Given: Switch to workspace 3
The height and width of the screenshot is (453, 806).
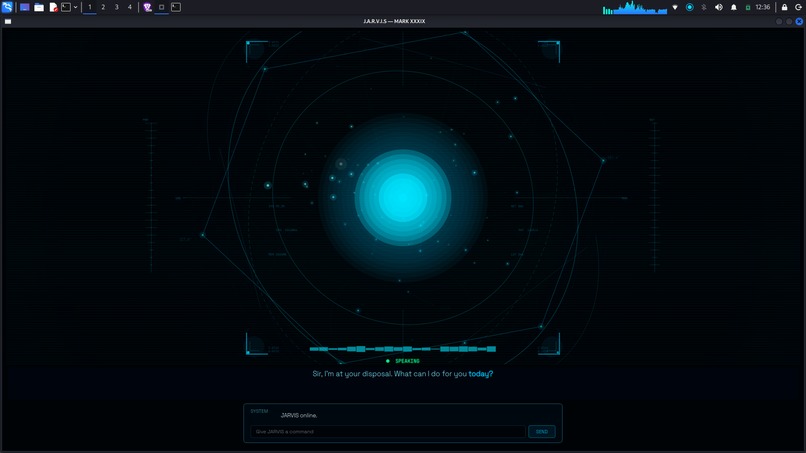Looking at the screenshot, I should pos(116,7).
